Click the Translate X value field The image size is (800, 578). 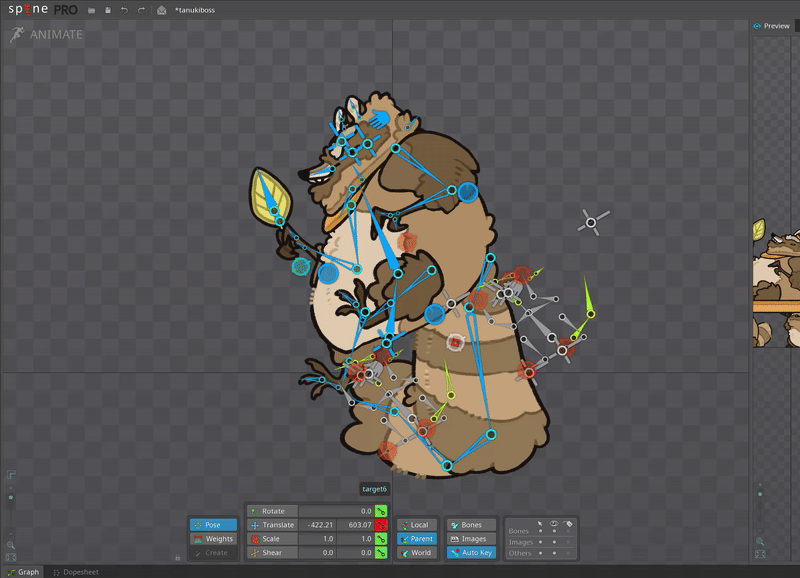(317, 524)
